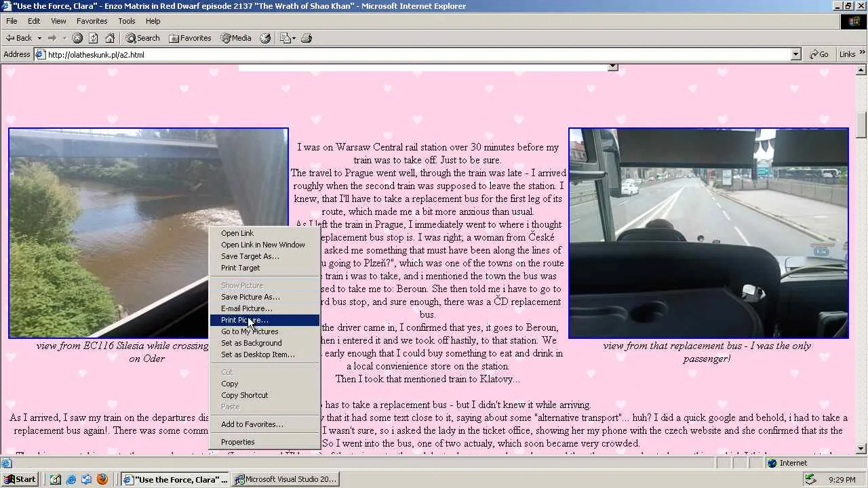Open the View menu

[58, 21]
